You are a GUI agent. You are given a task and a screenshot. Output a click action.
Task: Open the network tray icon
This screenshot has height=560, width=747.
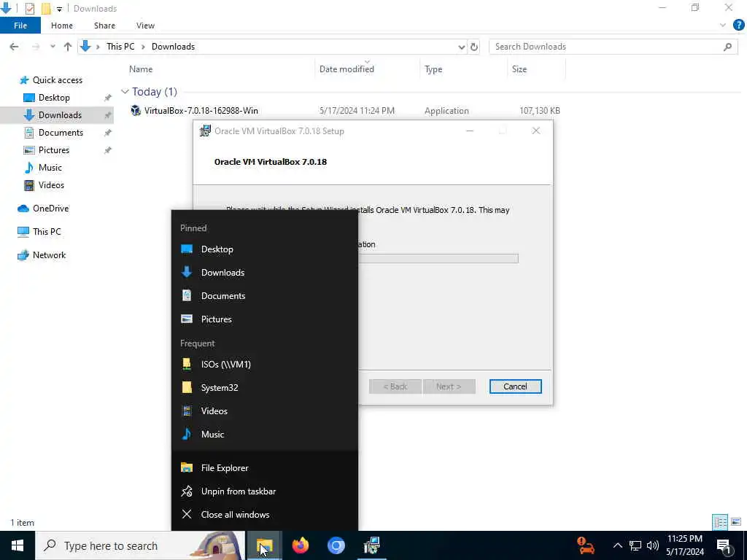click(x=635, y=545)
